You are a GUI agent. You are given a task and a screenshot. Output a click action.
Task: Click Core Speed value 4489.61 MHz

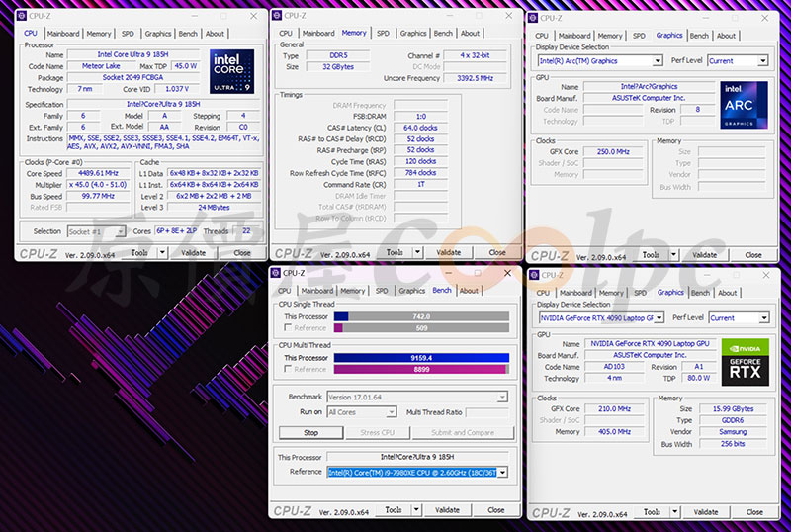pos(98,173)
